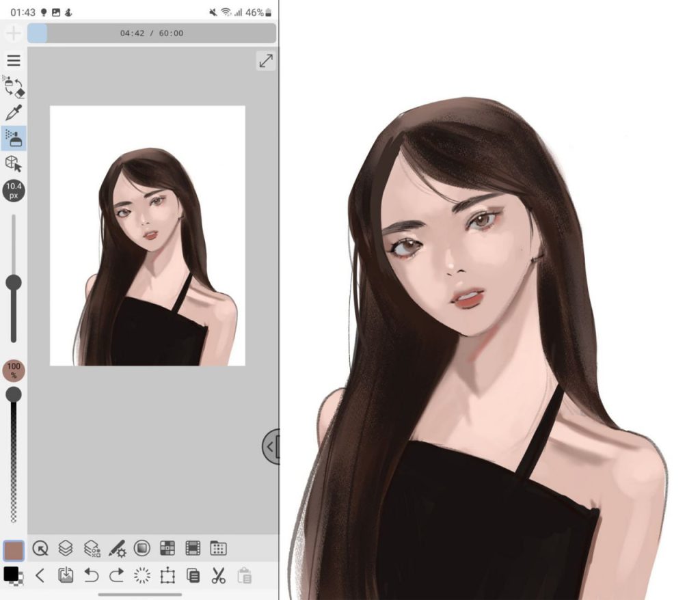Image resolution: width=700 pixels, height=600 pixels.
Task: Tap the Wi-Fi indicator in status bar
Action: point(226,12)
